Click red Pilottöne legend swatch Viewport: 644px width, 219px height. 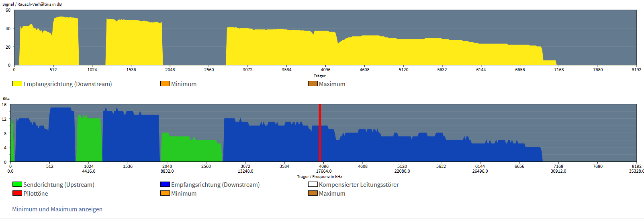click(17, 193)
